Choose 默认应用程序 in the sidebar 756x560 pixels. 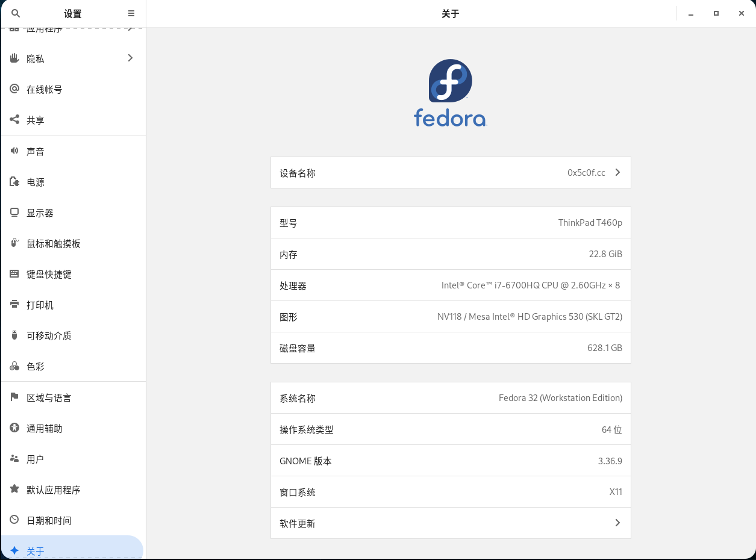pyautogui.click(x=73, y=490)
